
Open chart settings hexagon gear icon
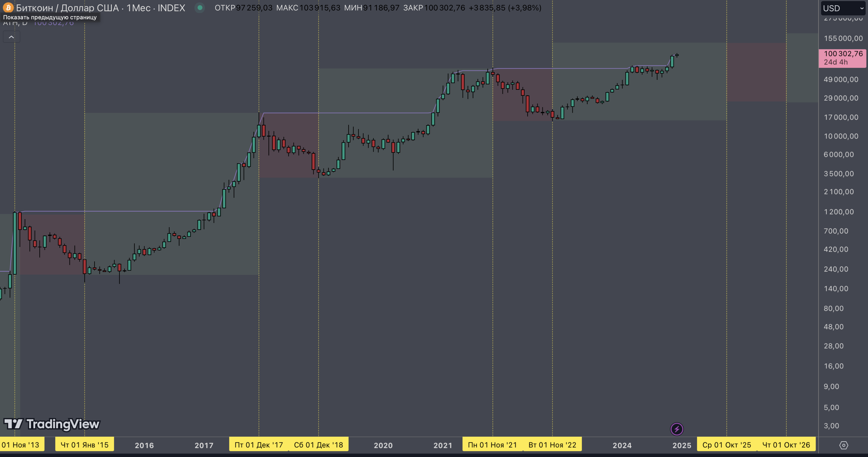[843, 445]
